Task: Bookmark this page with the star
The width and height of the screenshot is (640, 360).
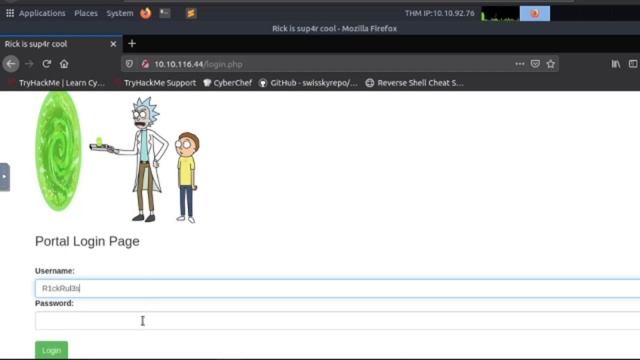Action: (x=551, y=64)
